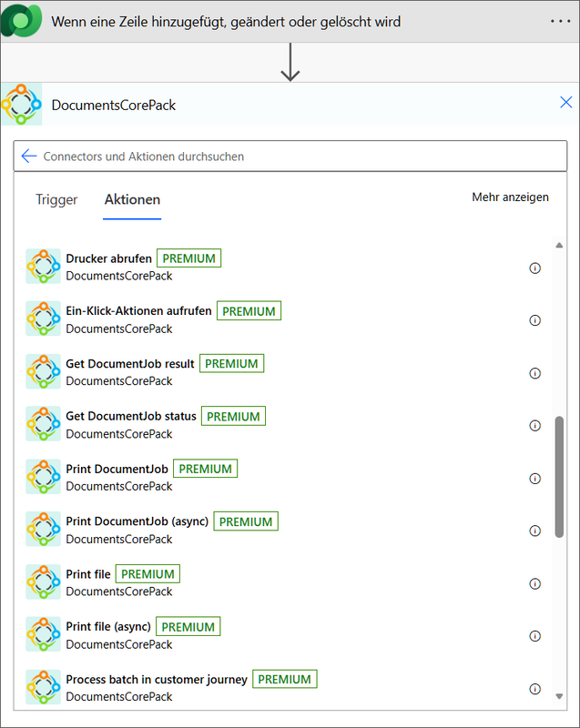Click the trigger step header card
The height and width of the screenshot is (728, 580).
pyautogui.click(x=273, y=21)
